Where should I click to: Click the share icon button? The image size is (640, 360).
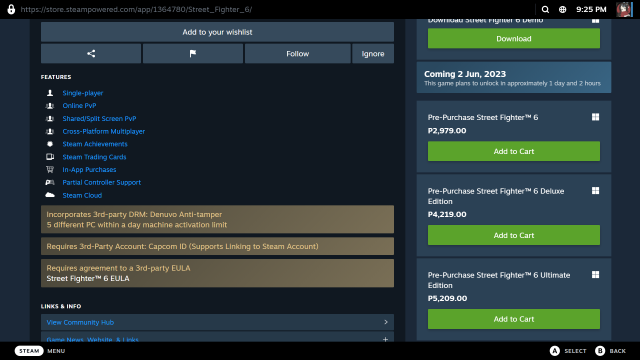pyautogui.click(x=91, y=53)
